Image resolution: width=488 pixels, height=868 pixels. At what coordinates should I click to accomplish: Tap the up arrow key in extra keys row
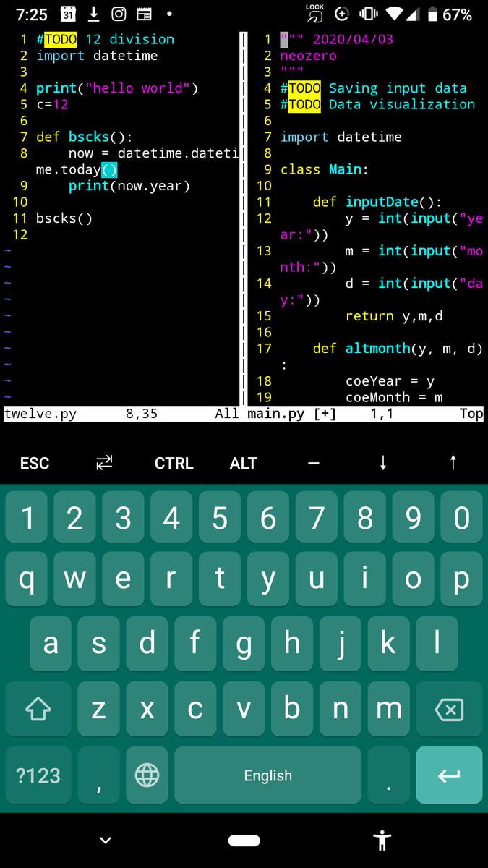[453, 463]
